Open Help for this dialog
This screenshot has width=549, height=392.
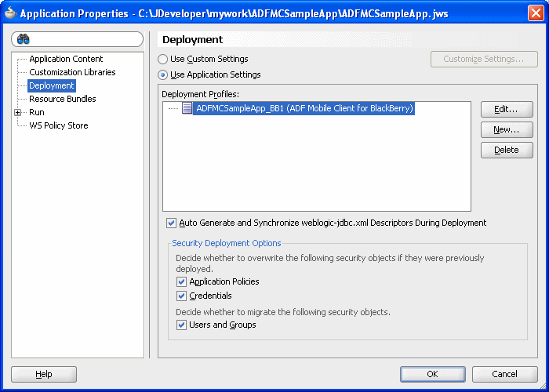coord(44,374)
